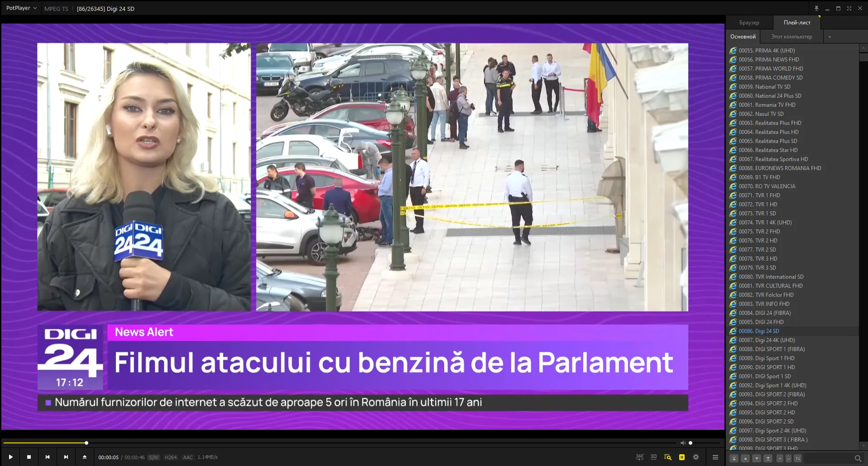This screenshot has height=466, width=868.
Task: Select DIGI SPORT 1 (FIBRA) entry
Action: click(792, 349)
